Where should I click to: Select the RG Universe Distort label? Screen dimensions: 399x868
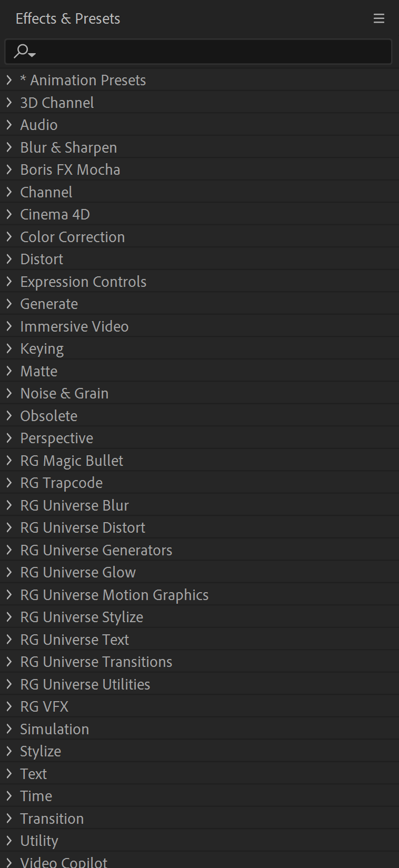[x=83, y=528]
